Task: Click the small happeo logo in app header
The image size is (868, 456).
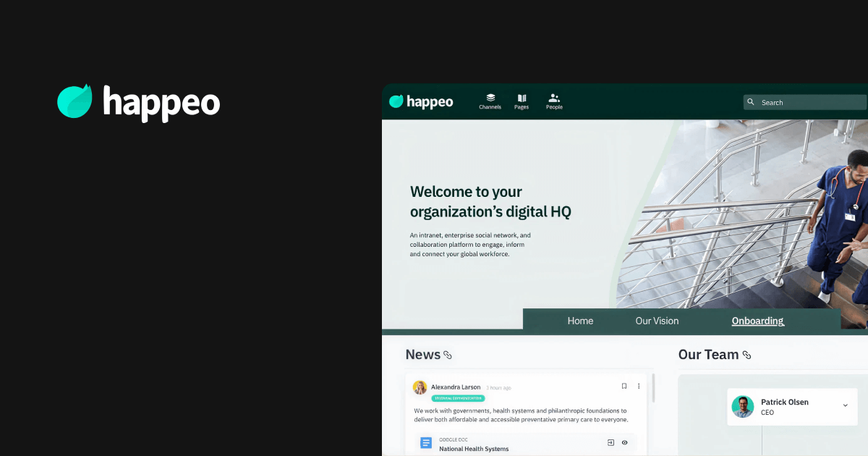Action: point(421,102)
